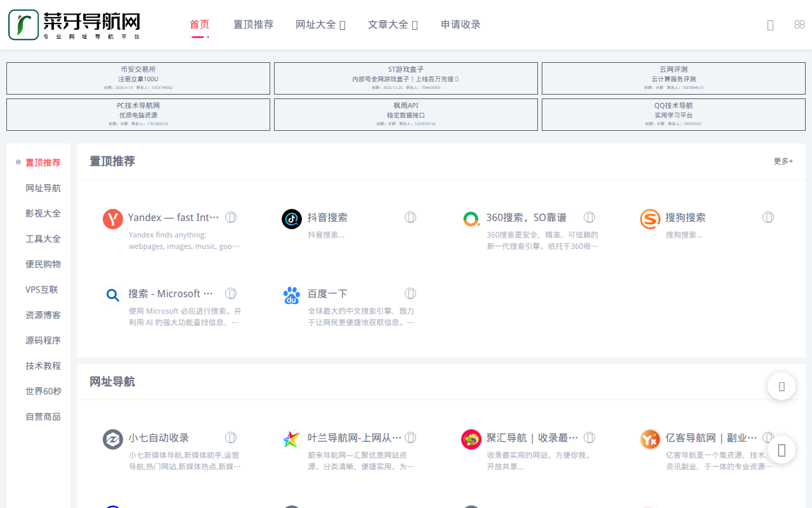The width and height of the screenshot is (812, 508).
Task: Click the 百度一下 Baidu paw icon
Action: (x=291, y=295)
